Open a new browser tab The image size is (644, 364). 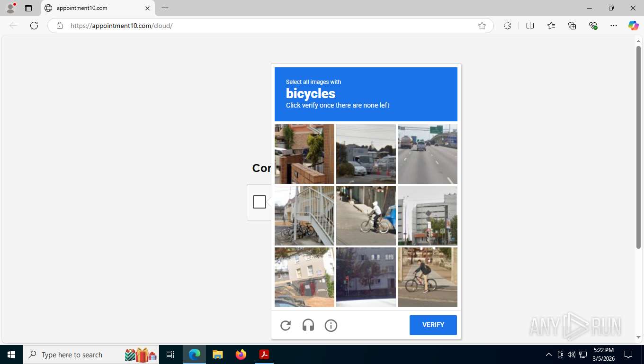tap(165, 8)
